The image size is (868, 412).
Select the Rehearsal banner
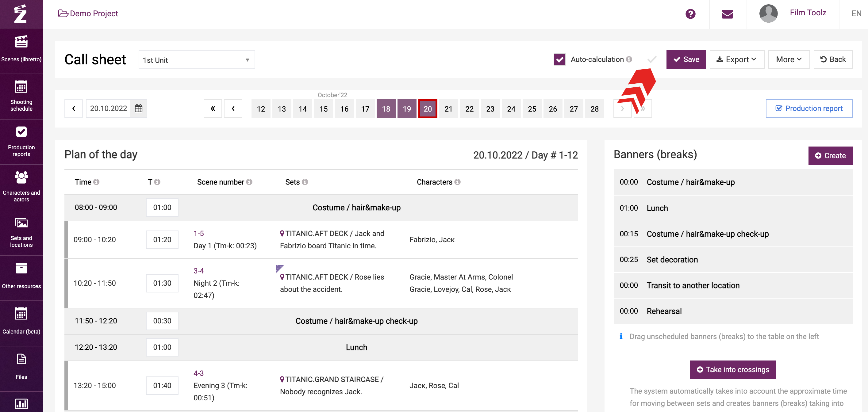click(732, 311)
